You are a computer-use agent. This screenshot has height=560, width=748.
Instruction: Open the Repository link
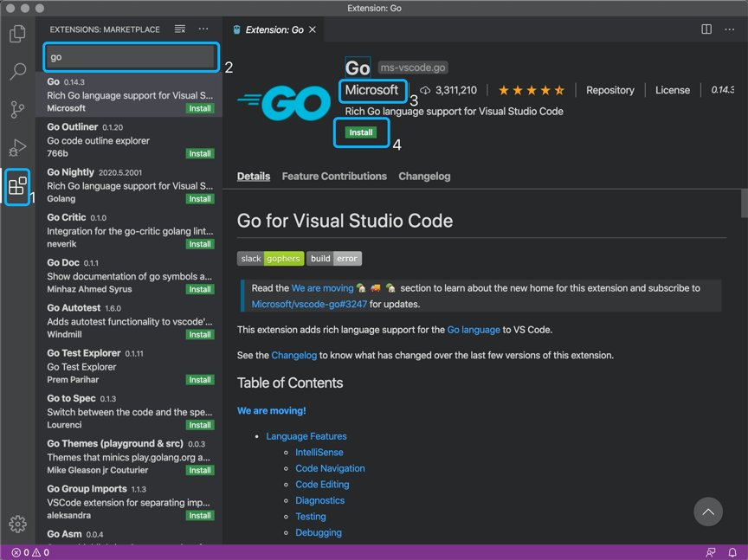[610, 90]
